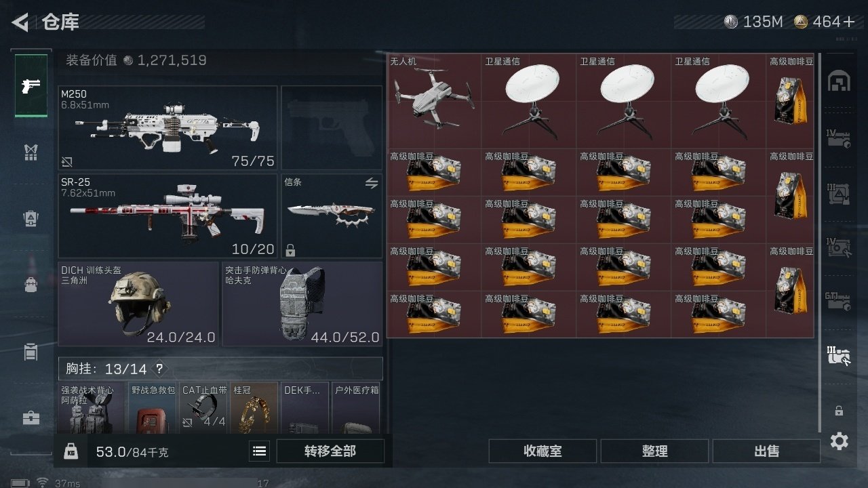Viewport: 868px width, 488px height.
Task: Click the lock icon above settings gear
Action: pyautogui.click(x=839, y=411)
